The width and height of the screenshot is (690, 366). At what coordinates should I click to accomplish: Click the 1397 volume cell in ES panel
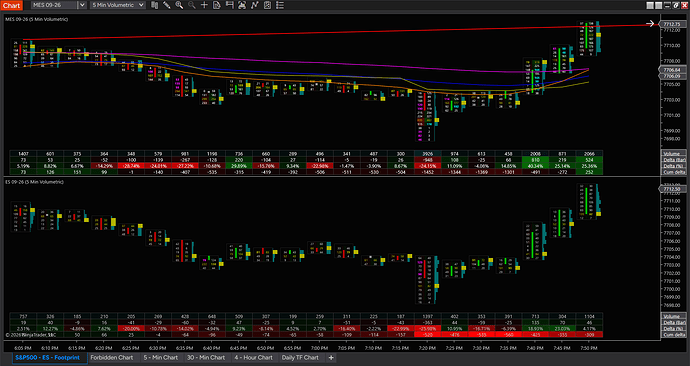click(x=428, y=316)
